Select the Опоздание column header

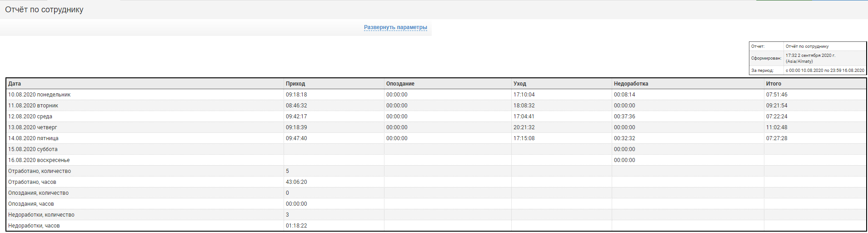[400, 84]
